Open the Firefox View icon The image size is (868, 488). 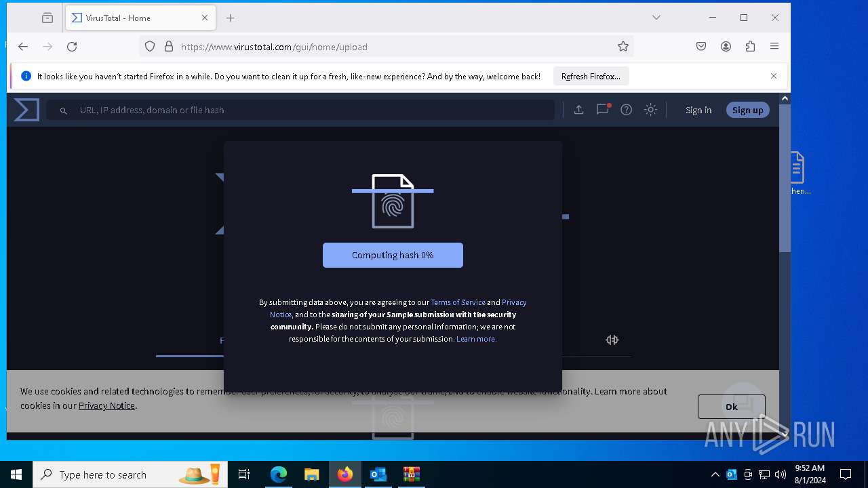click(x=47, y=18)
